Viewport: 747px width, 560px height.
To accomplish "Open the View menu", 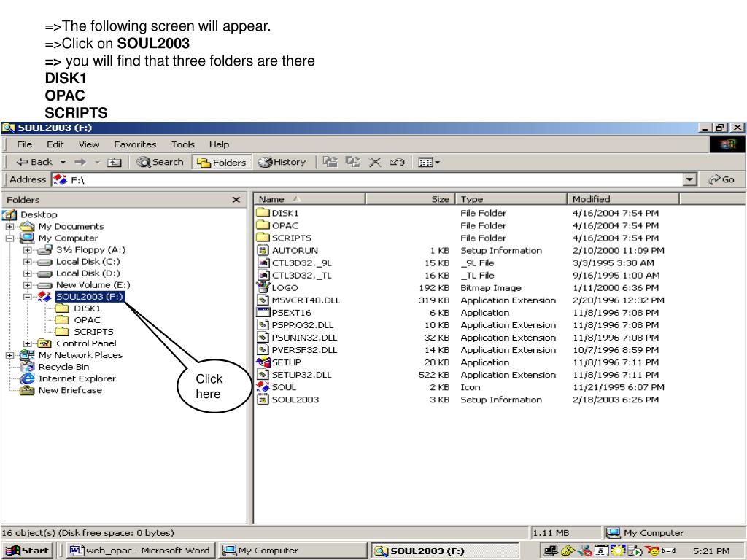I will [89, 144].
